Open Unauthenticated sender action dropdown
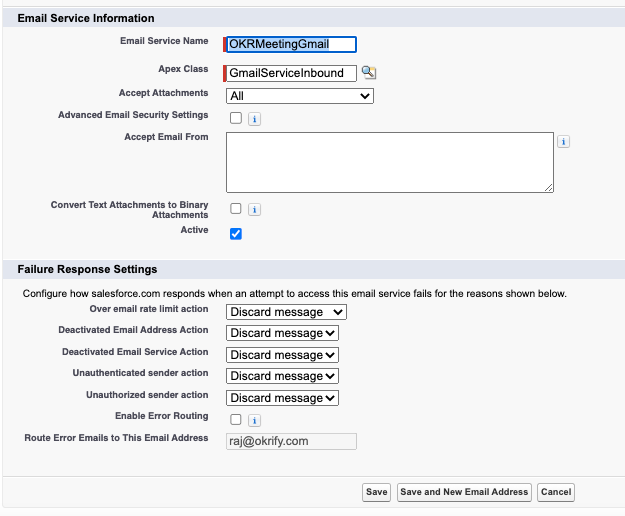 pyautogui.click(x=283, y=376)
